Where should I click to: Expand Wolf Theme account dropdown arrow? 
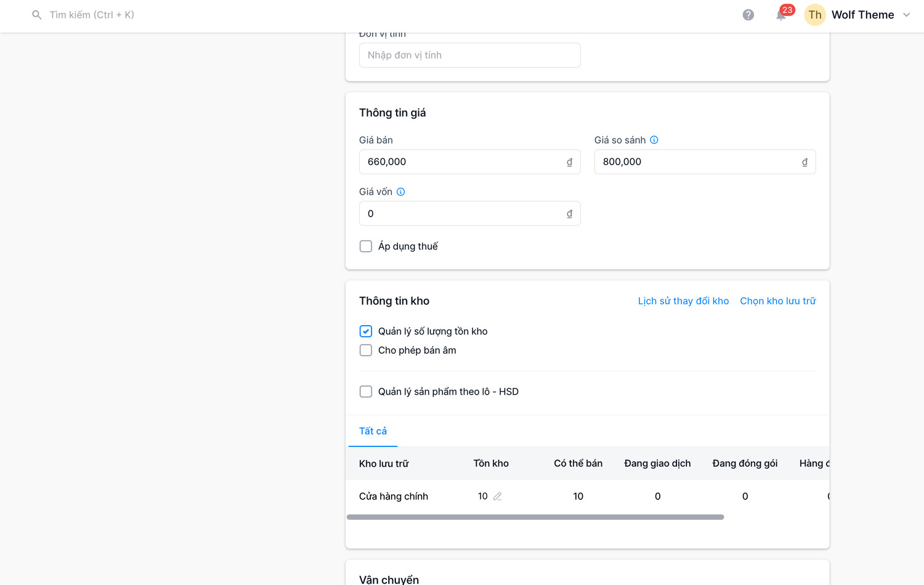point(906,15)
